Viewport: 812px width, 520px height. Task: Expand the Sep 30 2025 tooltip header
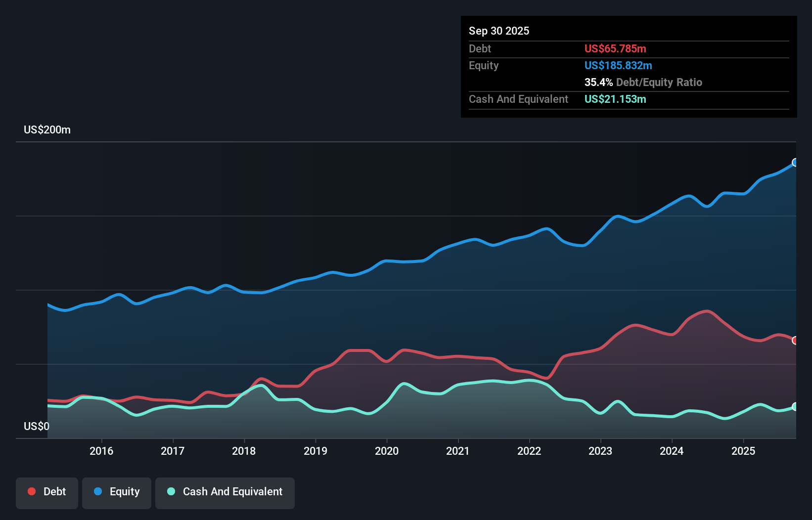[499, 31]
